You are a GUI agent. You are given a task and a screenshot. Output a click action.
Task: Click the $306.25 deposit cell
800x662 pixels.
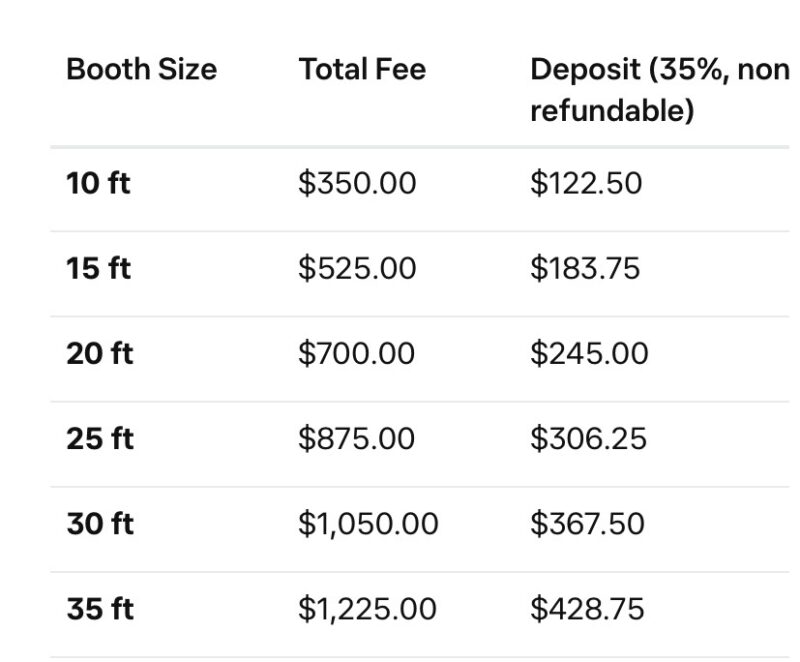click(x=588, y=439)
